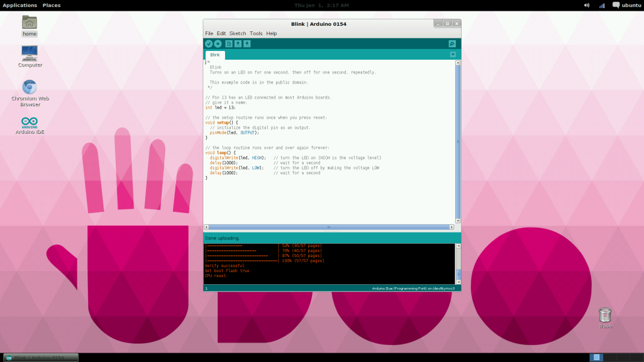Open the ubuntu user menu
This screenshot has width=644, height=362.
click(627, 5)
